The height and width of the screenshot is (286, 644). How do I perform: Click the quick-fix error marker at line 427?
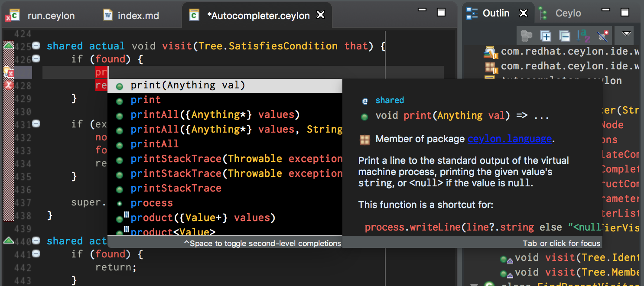9,72
